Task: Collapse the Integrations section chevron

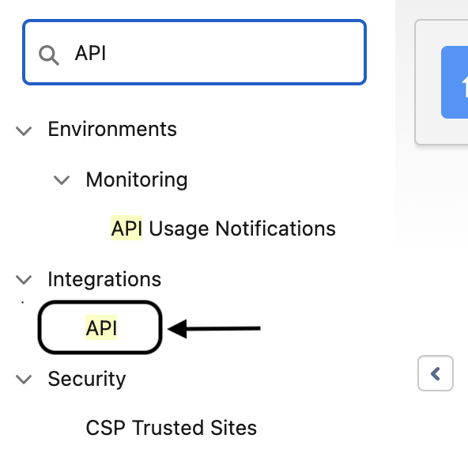Action: tap(24, 279)
